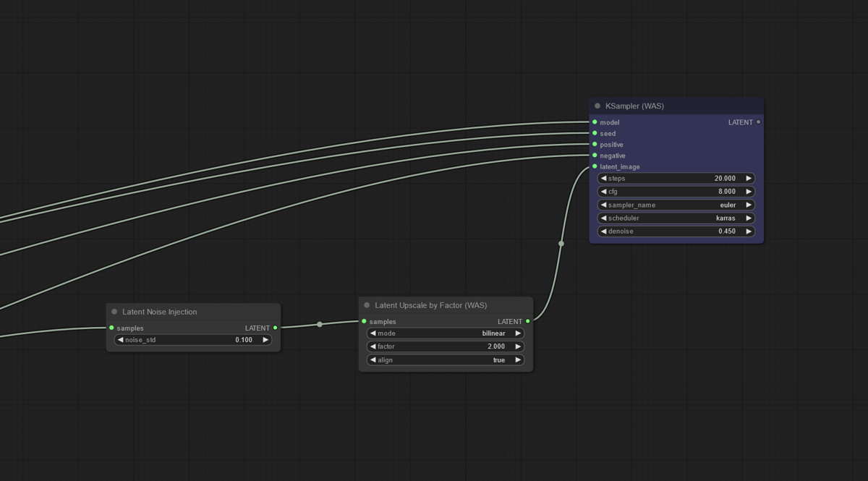This screenshot has width=868, height=481.
Task: Click the samples input port on Latent Upscale
Action: click(363, 320)
